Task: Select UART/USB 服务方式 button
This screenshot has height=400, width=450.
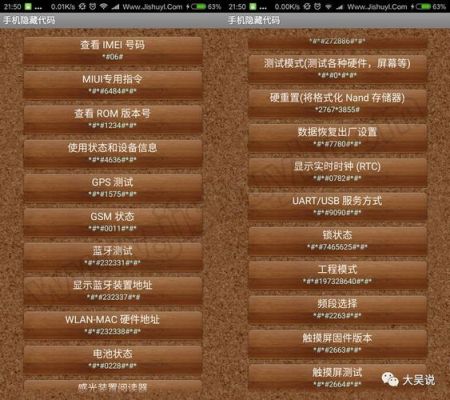Action: tap(337, 206)
